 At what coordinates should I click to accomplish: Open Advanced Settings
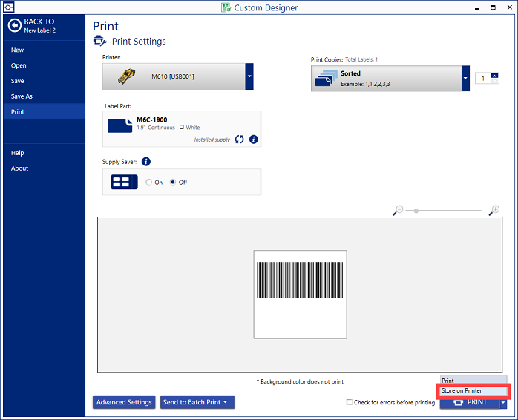(x=123, y=402)
